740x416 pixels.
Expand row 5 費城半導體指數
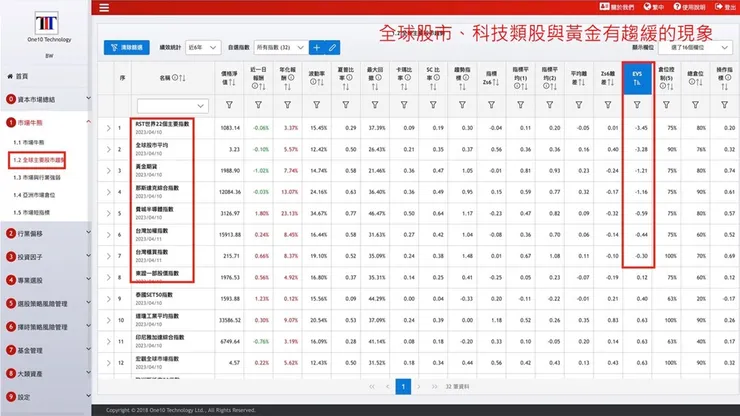(x=108, y=213)
